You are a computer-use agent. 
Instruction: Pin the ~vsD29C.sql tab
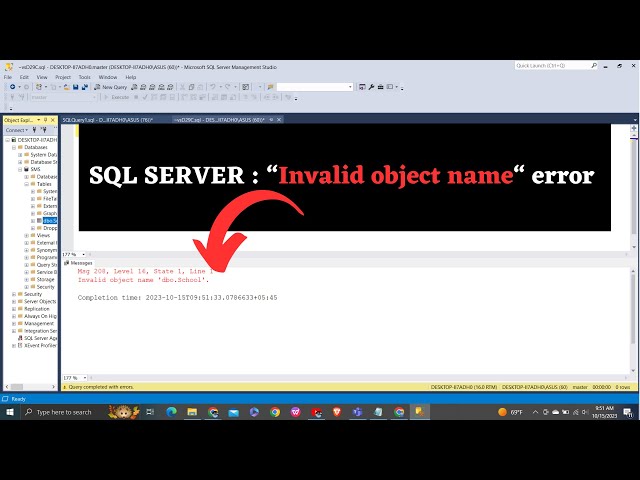tap(271, 120)
